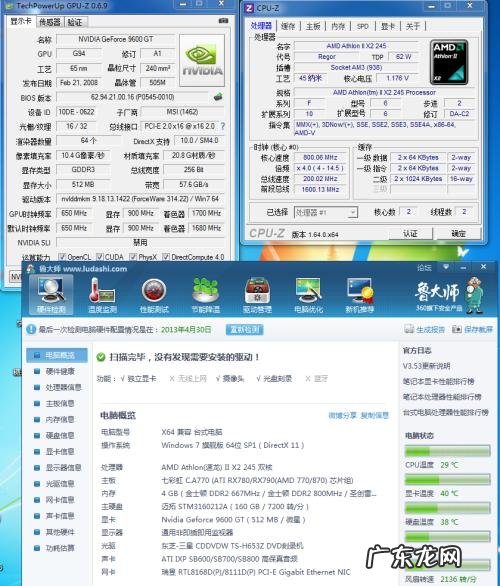The width and height of the screenshot is (500, 586).
Task: Click 微博分享 share link
Action: [342, 415]
